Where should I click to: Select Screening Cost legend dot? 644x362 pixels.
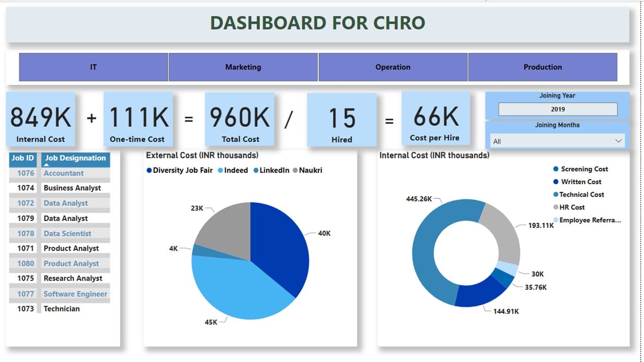556,169
